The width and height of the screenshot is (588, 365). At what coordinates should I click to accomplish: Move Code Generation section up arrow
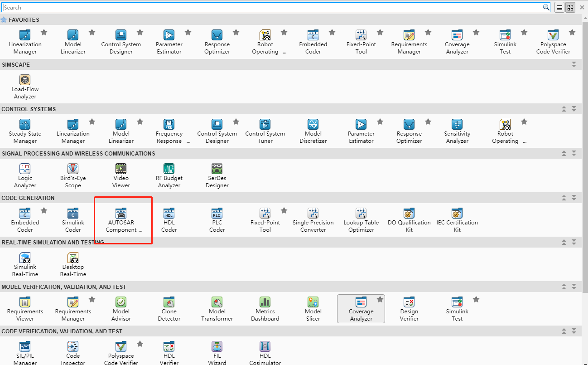click(564, 198)
